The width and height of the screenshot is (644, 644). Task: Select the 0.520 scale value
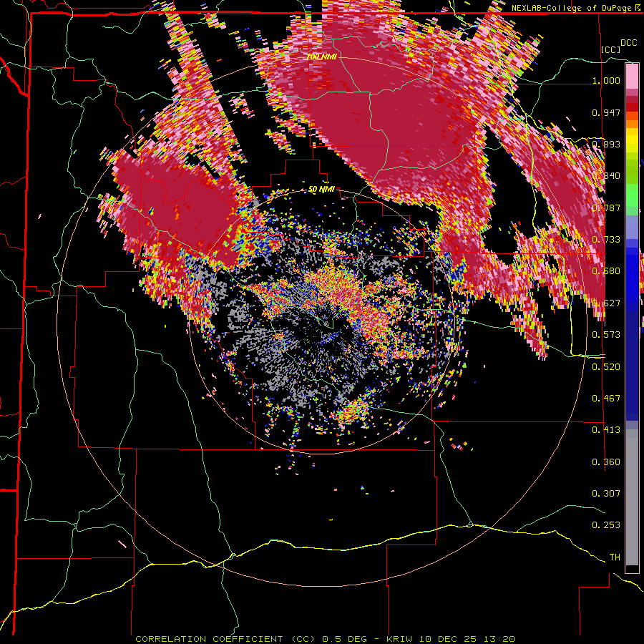point(606,367)
